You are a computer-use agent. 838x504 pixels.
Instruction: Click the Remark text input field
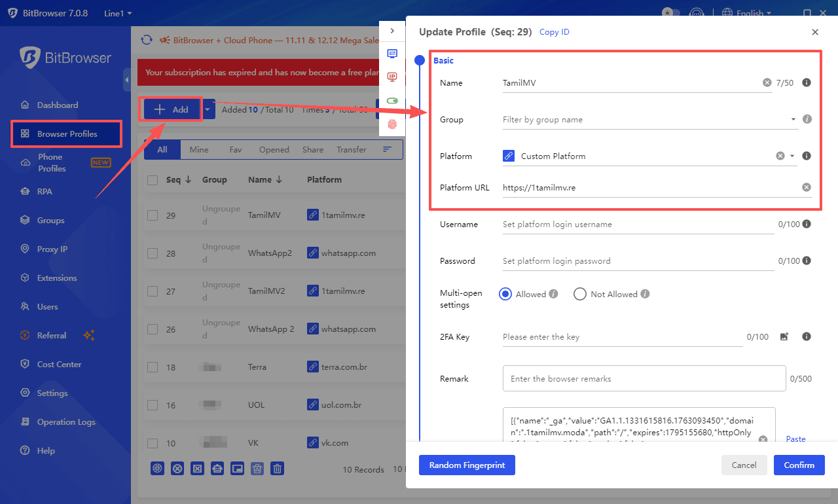(644, 379)
